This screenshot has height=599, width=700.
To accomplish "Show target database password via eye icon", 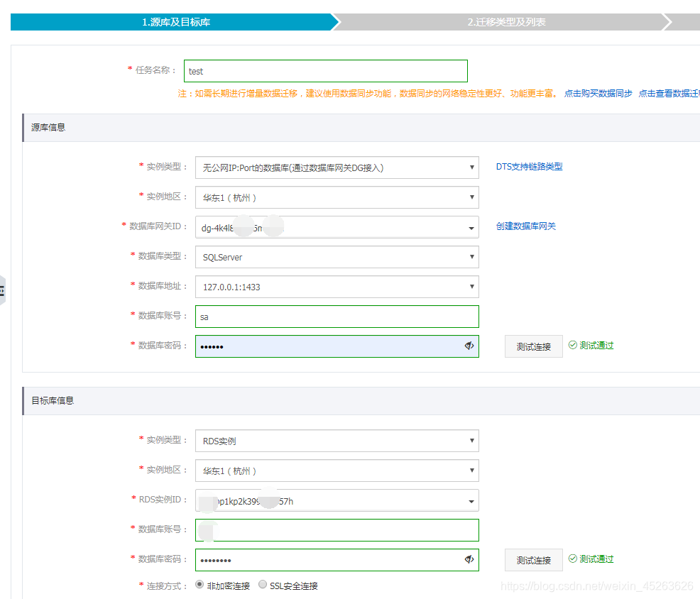I will pyautogui.click(x=469, y=559).
